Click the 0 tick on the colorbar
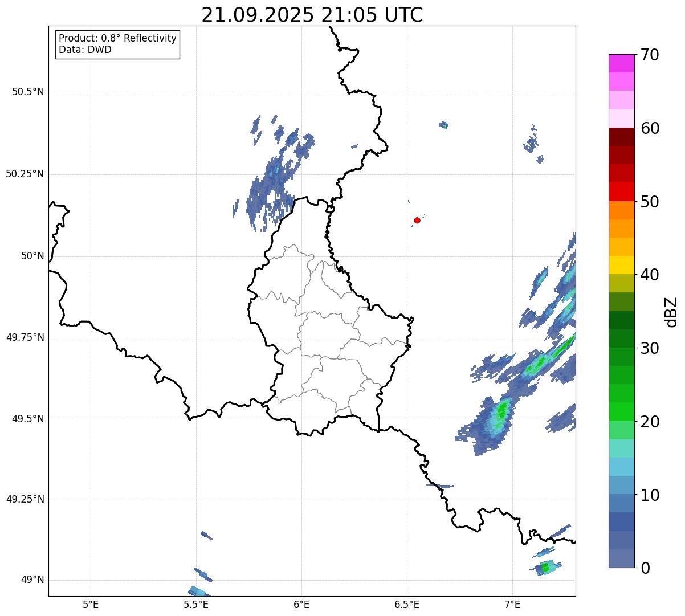Image resolution: width=685 pixels, height=616 pixels. pyautogui.click(x=645, y=568)
